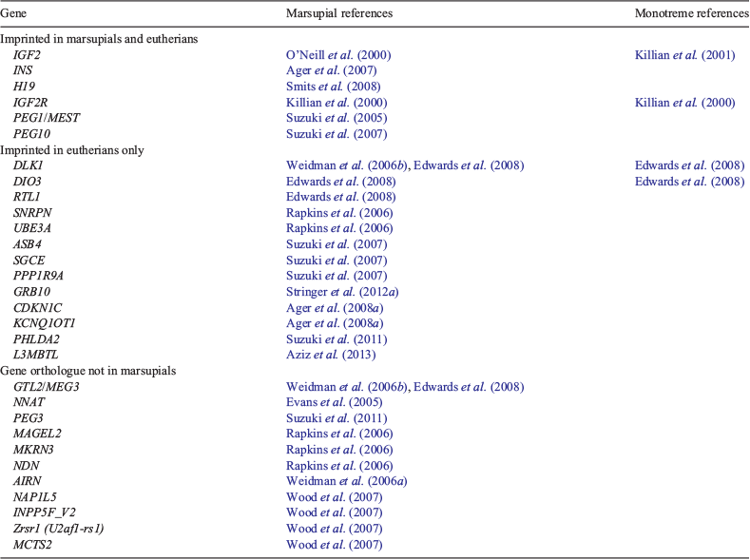The image size is (750, 560).
Task: Open Smits et al. (2008) reference for H19
Action: tap(333, 87)
